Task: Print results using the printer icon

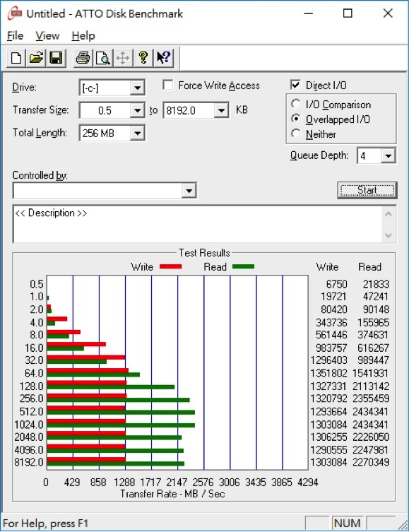Action: [x=83, y=58]
